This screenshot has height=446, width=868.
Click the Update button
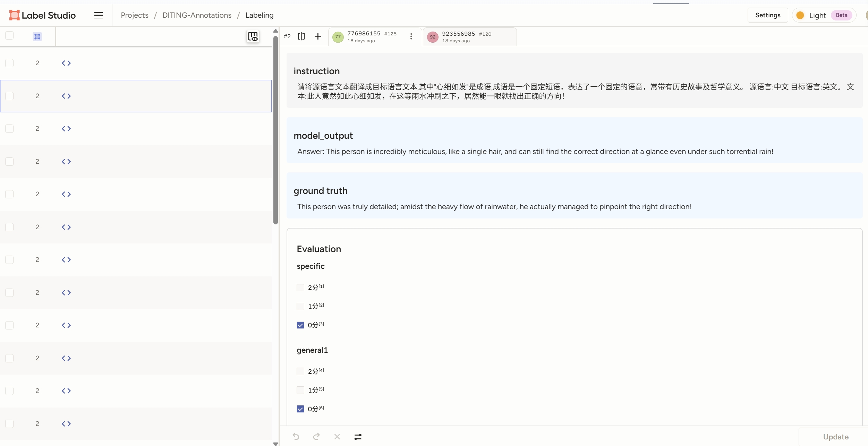pos(835,437)
